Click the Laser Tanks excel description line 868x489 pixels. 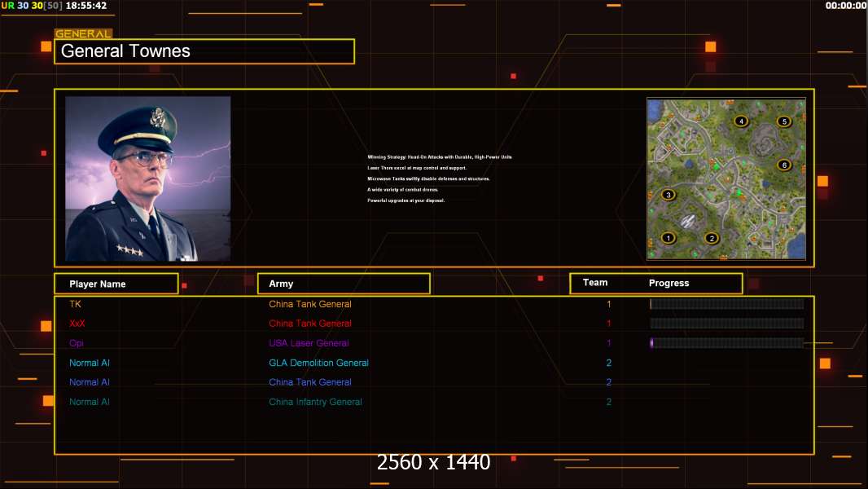(417, 168)
